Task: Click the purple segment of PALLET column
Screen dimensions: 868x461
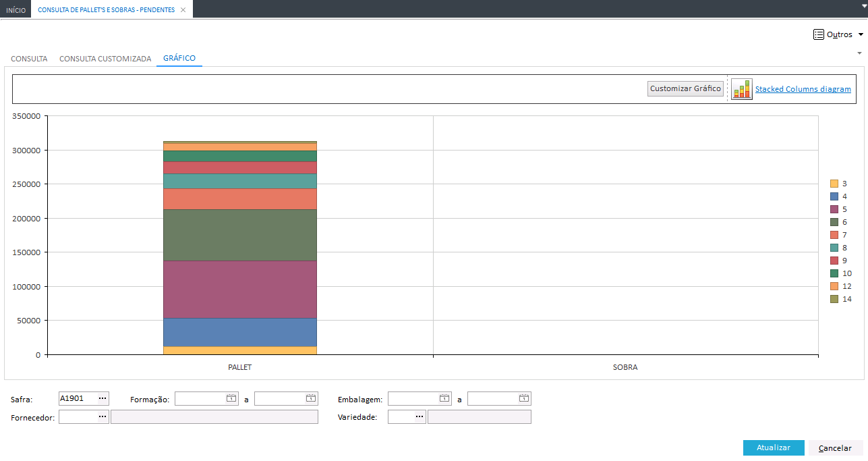Action: tap(240, 290)
